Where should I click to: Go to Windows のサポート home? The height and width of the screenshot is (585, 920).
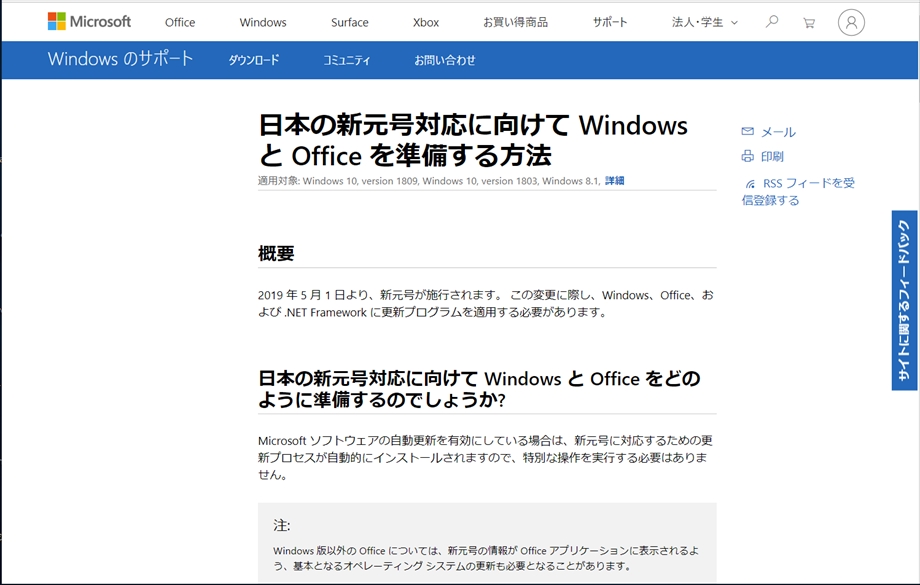[120, 59]
